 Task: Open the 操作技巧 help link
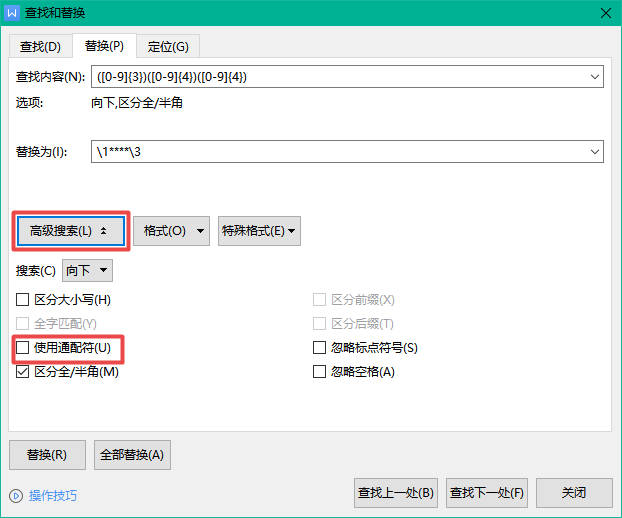(52, 495)
